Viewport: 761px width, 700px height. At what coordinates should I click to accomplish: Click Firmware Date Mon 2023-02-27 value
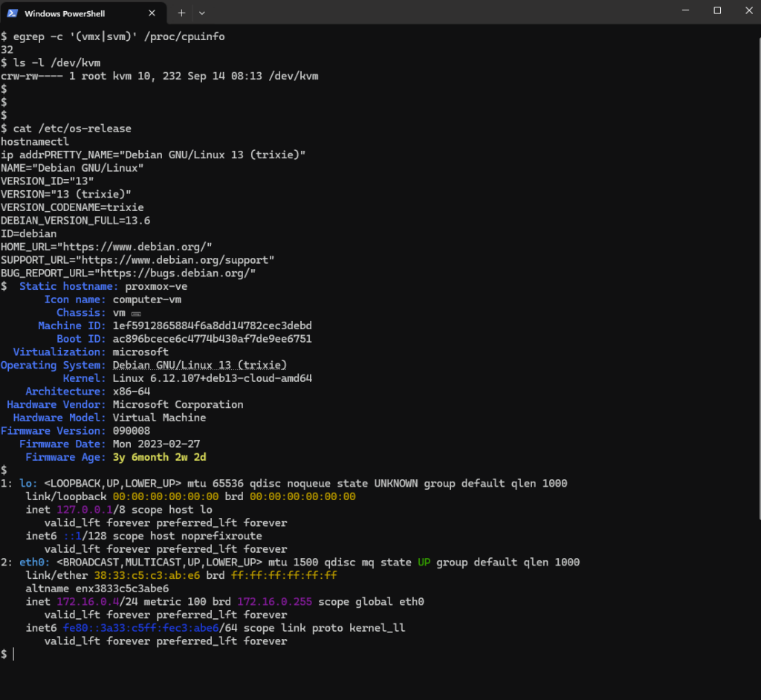point(156,444)
